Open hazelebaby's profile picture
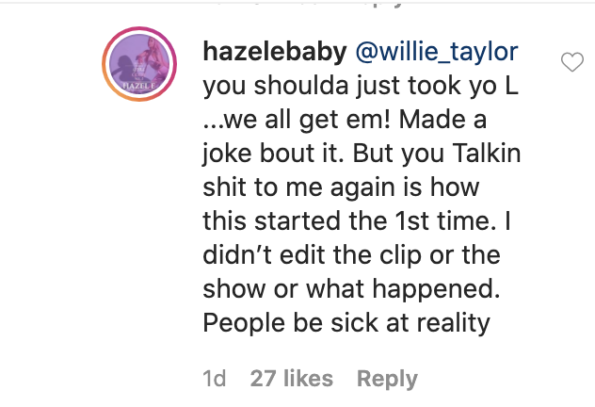This screenshot has width=595, height=407. [139, 64]
